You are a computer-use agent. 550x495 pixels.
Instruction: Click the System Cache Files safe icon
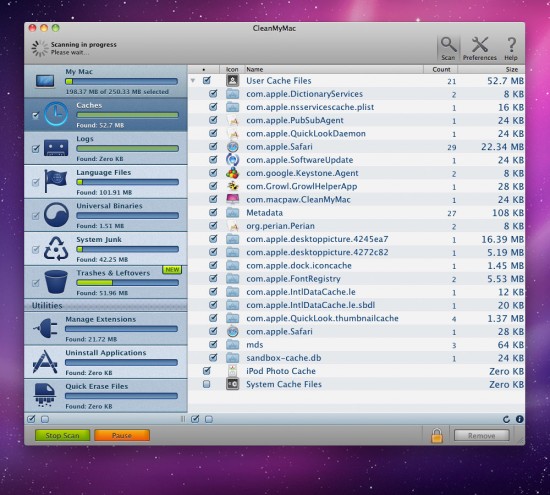(x=232, y=384)
